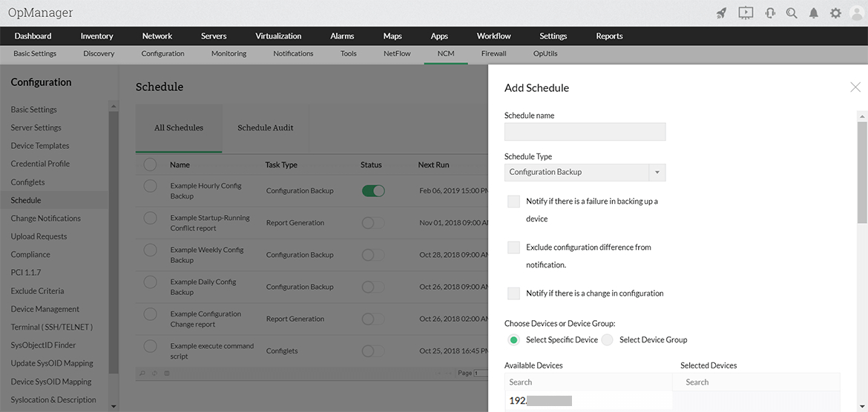
Task: Click the gear settings icon in header
Action: tap(835, 13)
